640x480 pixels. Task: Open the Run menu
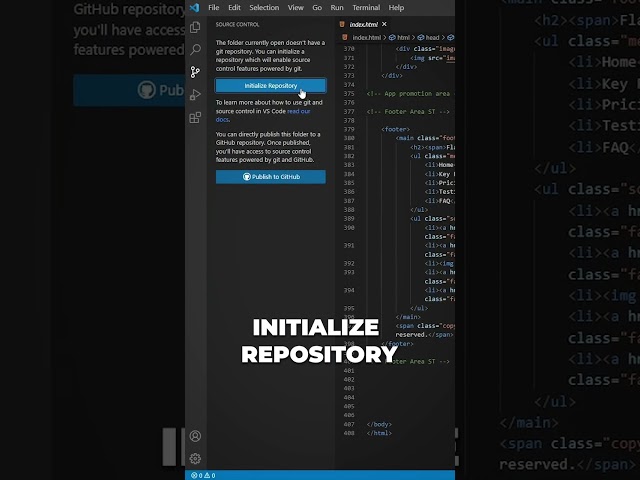(x=337, y=7)
